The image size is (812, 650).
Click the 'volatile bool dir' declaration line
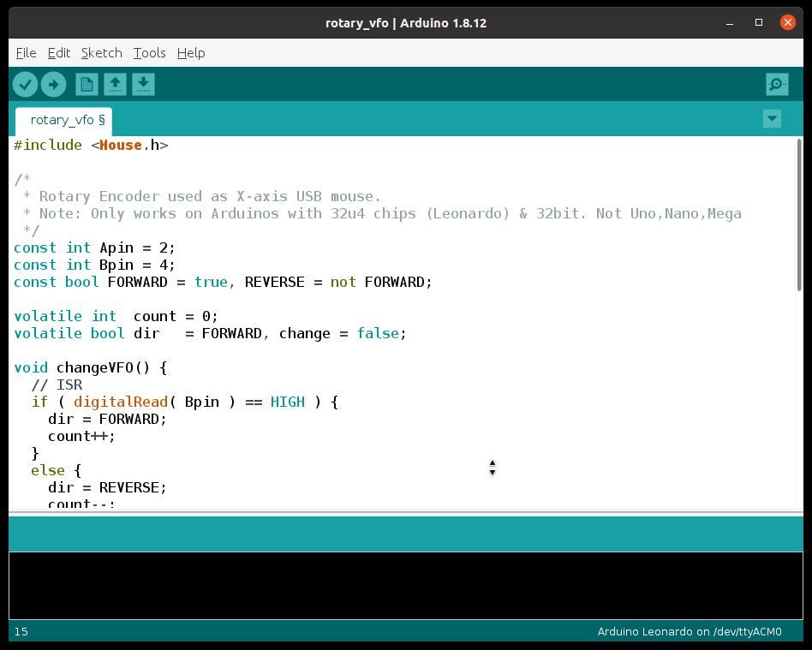(210, 333)
